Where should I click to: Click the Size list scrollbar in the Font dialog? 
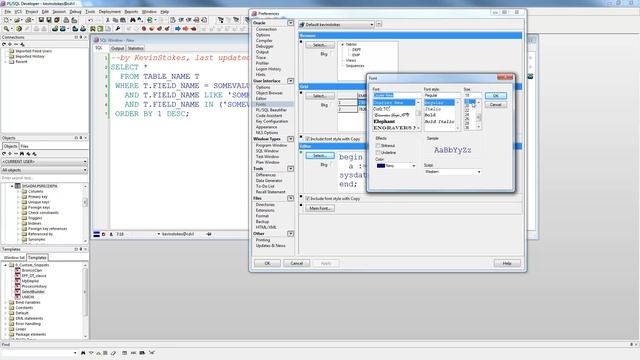(x=478, y=115)
